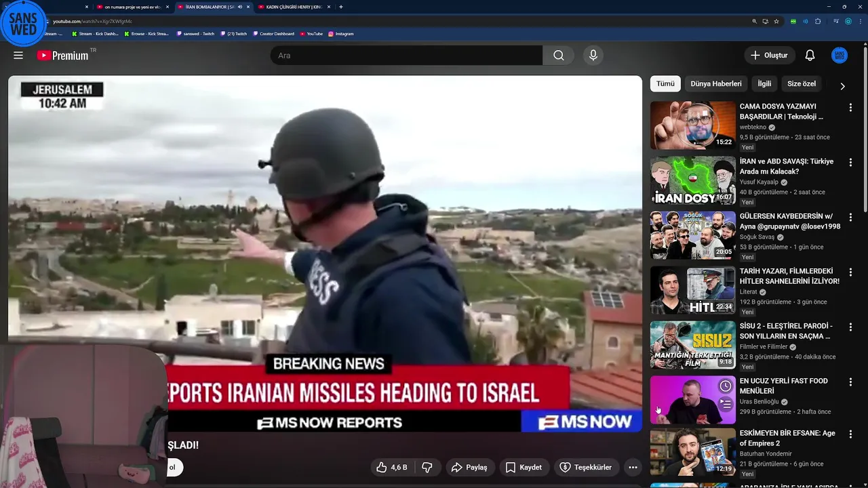Click the search magnifier button

tap(559, 56)
